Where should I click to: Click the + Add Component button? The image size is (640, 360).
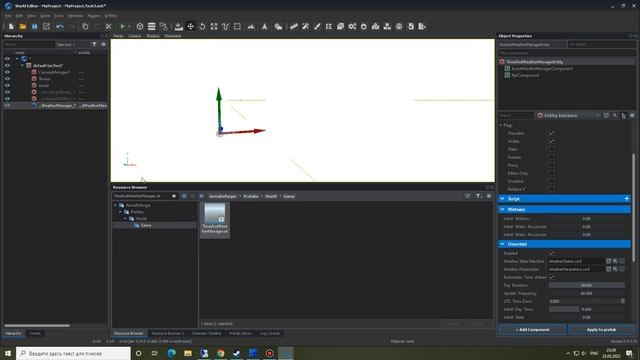(x=532, y=329)
